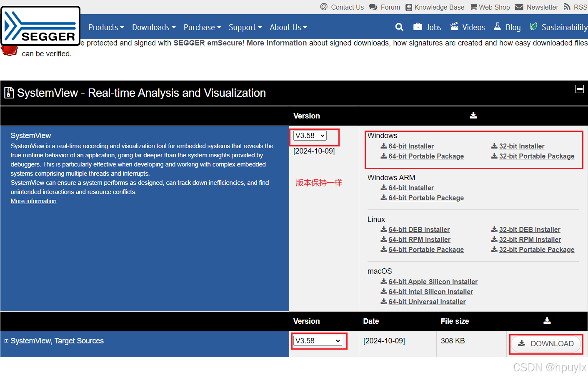Click the Web Shop cart icon

[x=473, y=7]
